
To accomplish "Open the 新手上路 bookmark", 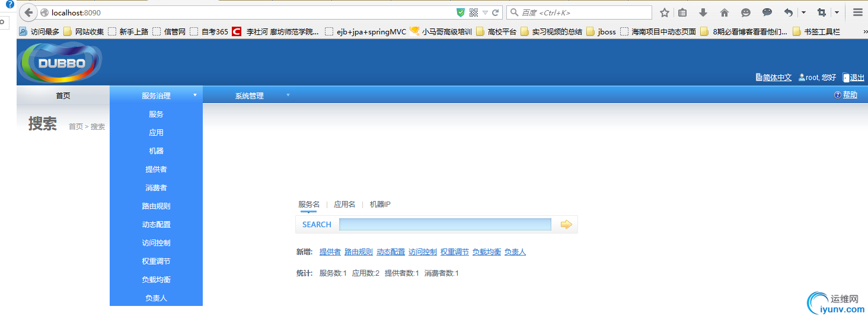I will tap(128, 31).
